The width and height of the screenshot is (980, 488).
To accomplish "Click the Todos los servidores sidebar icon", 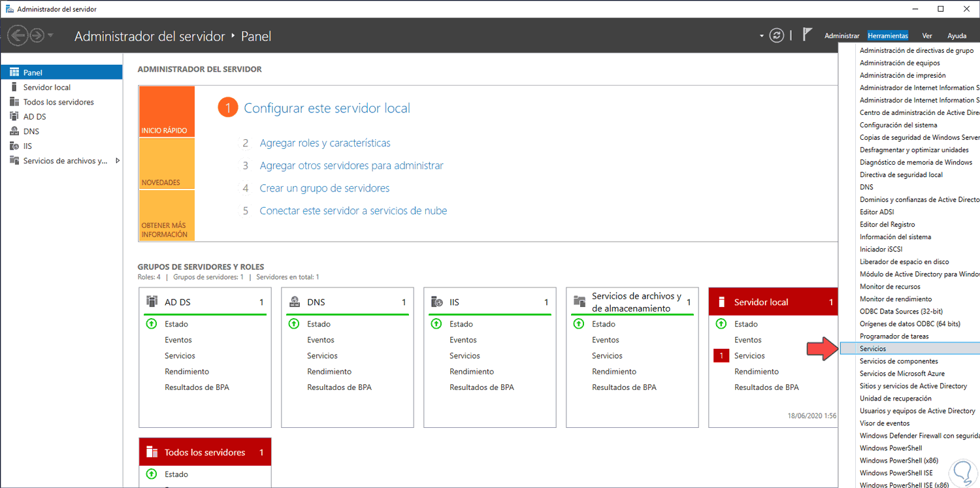I will [14, 102].
